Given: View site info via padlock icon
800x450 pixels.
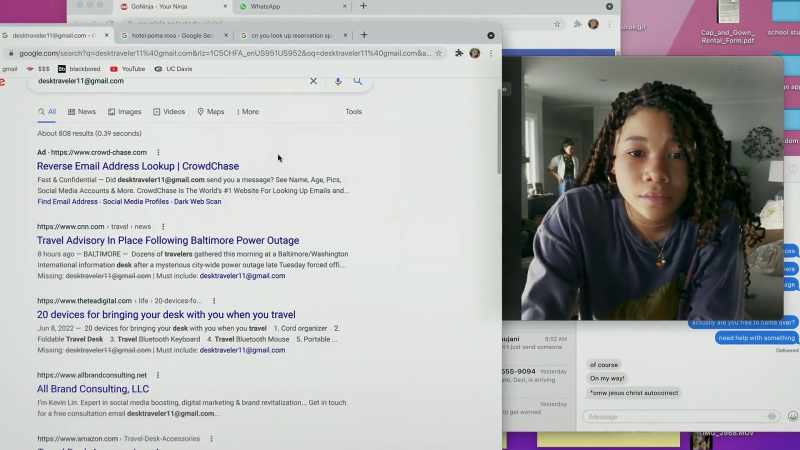Looking at the screenshot, I should (11, 53).
